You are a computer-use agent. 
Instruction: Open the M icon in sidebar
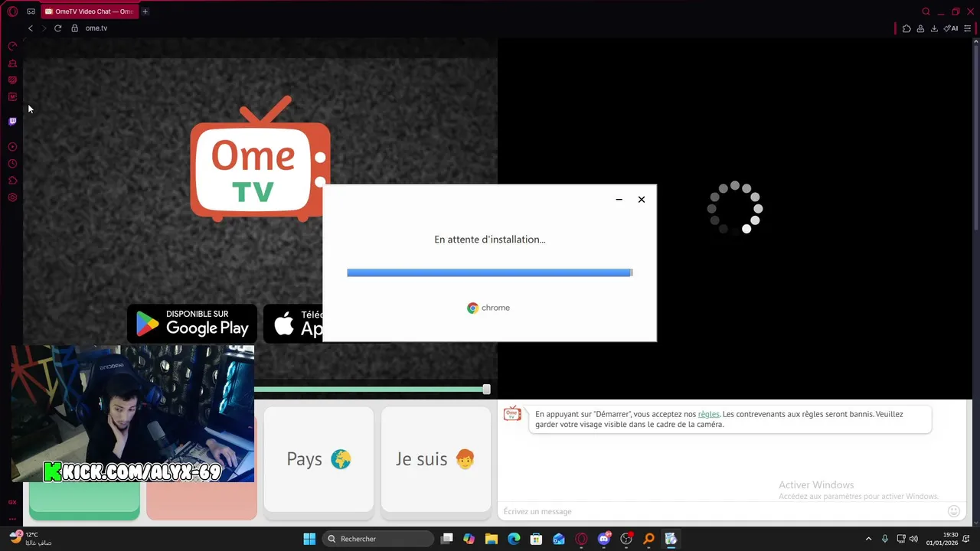pos(12,97)
